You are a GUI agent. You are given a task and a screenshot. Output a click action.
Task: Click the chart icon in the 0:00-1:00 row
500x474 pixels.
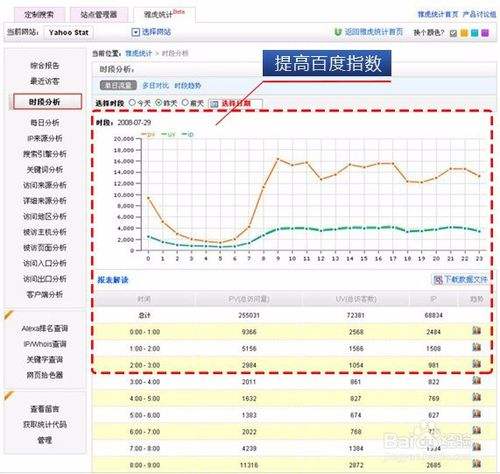(x=477, y=331)
